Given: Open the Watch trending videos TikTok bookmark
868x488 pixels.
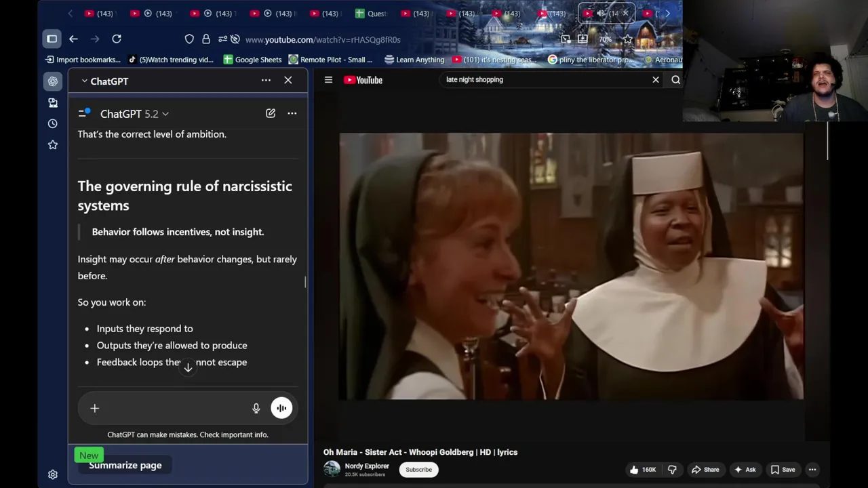Looking at the screenshot, I should (170, 60).
